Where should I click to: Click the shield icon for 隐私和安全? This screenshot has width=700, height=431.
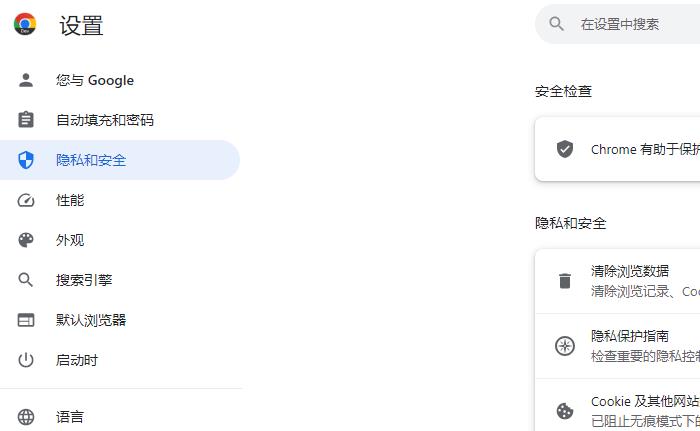click(x=26, y=160)
